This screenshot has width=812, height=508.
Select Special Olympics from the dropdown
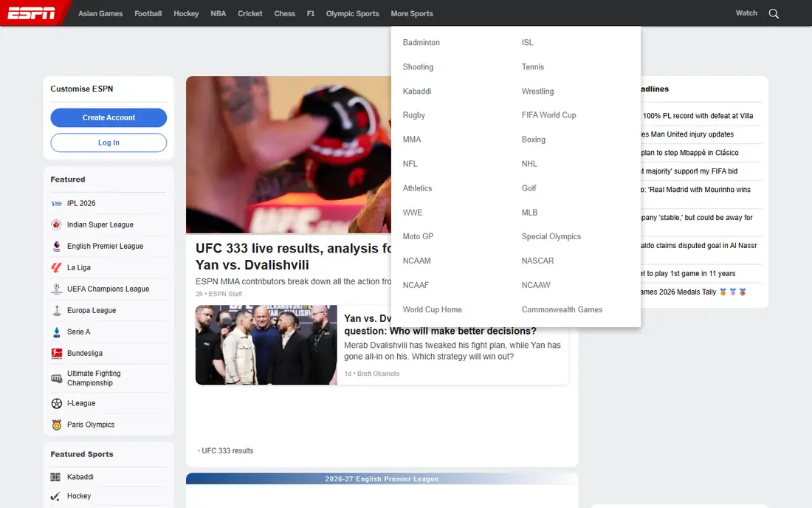click(551, 236)
